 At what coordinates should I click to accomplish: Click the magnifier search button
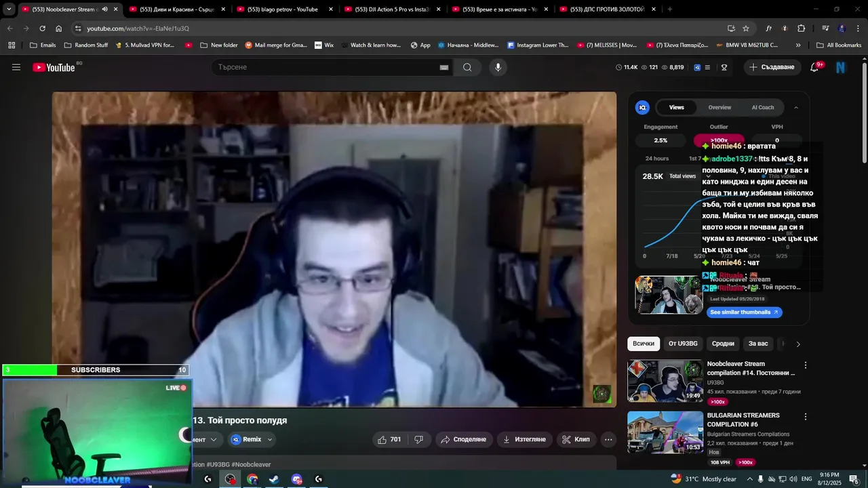[x=467, y=67]
